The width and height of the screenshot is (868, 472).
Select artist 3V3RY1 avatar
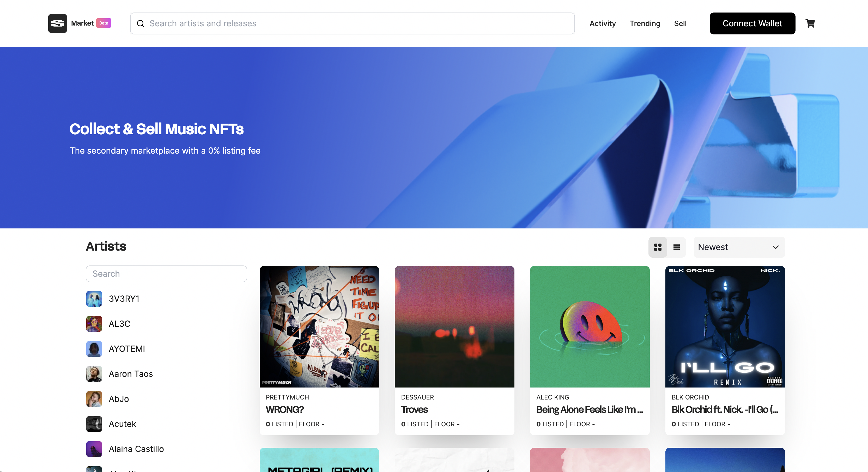(94, 299)
